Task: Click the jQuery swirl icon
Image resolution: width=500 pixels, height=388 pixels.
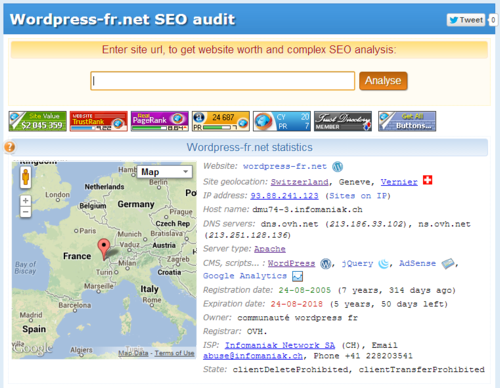Action: pos(384,264)
